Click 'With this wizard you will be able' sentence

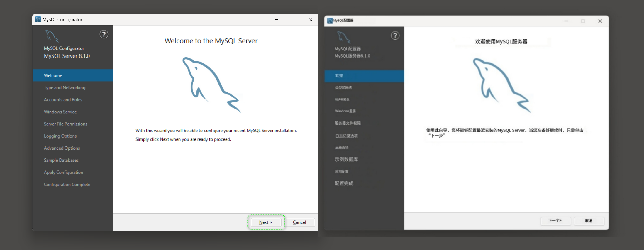coord(216,131)
